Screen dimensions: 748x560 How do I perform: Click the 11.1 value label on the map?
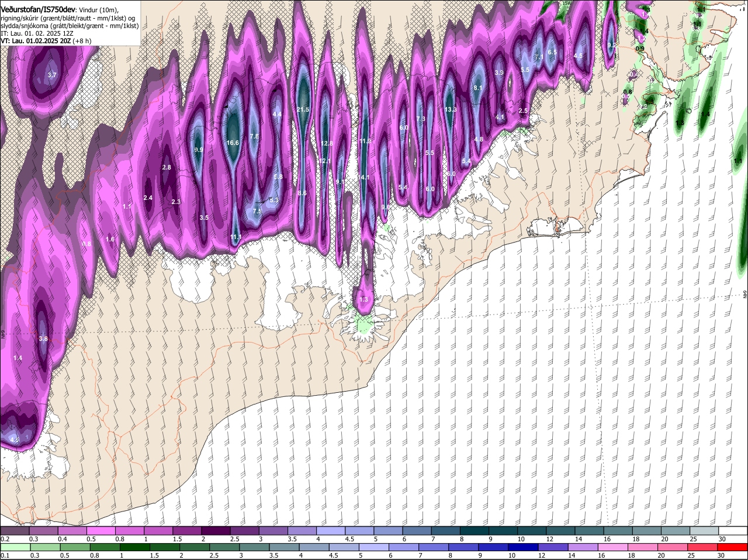click(236, 237)
